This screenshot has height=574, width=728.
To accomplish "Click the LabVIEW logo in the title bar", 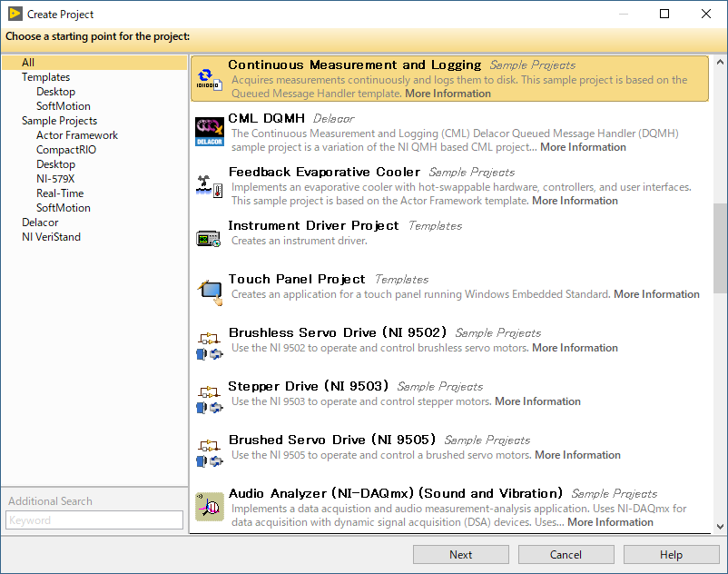I will coord(15,14).
